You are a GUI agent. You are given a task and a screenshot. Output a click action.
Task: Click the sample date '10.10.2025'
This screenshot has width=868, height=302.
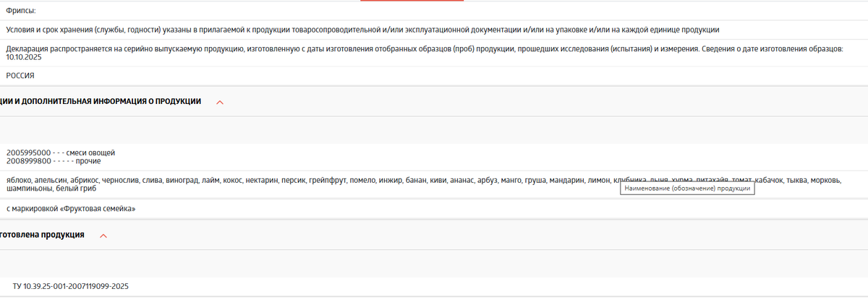coord(25,56)
